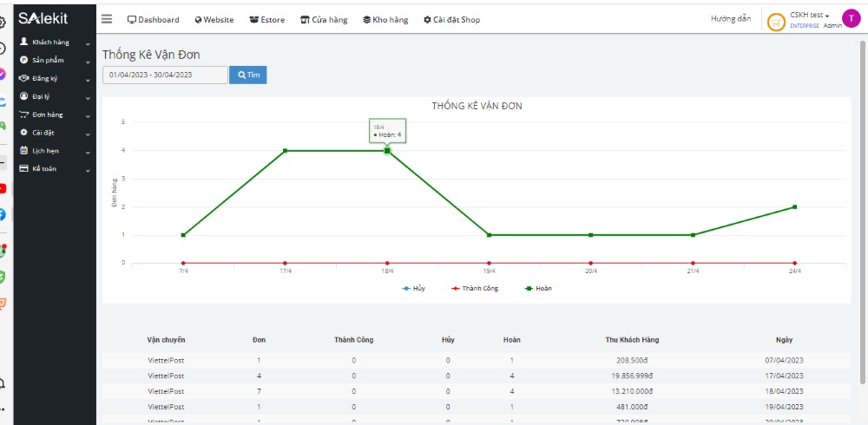Go to Kho hàng in top navigation
868x425 pixels.
pos(385,20)
